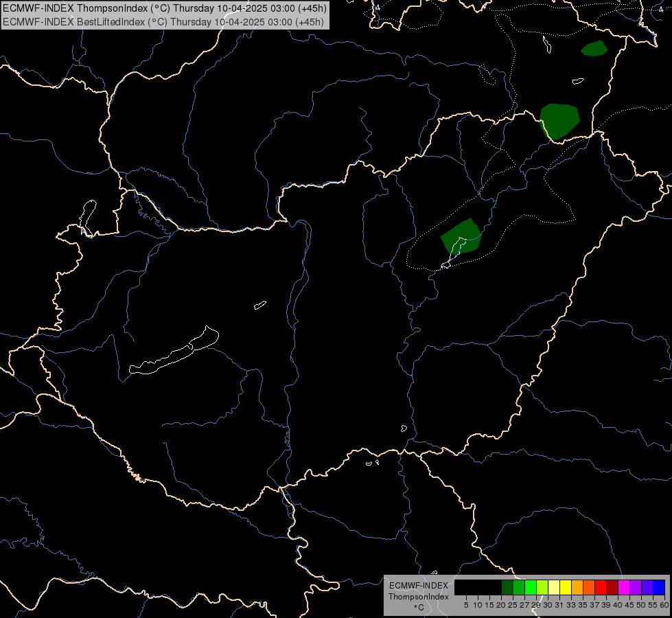
Task: Click legend tick value 5
Action: [466, 605]
